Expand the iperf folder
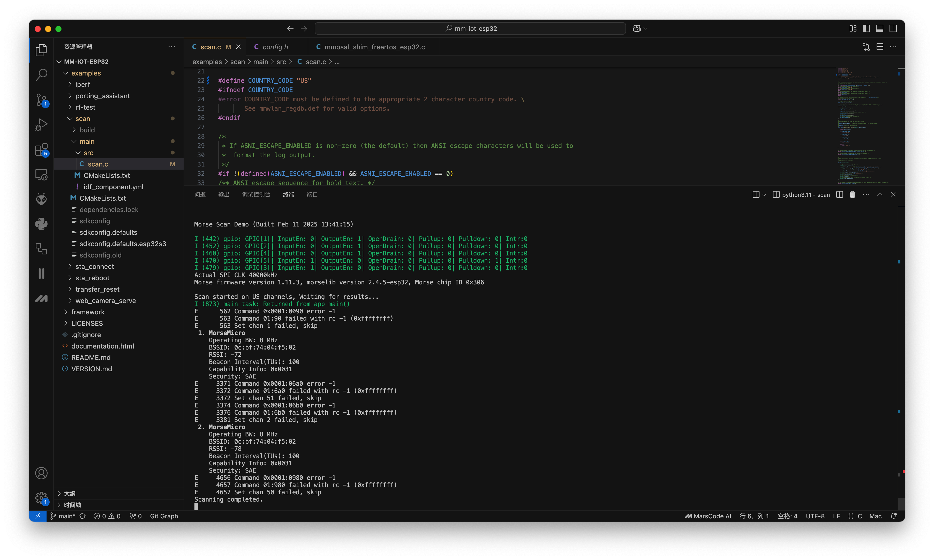The height and width of the screenshot is (560, 934). (x=70, y=85)
